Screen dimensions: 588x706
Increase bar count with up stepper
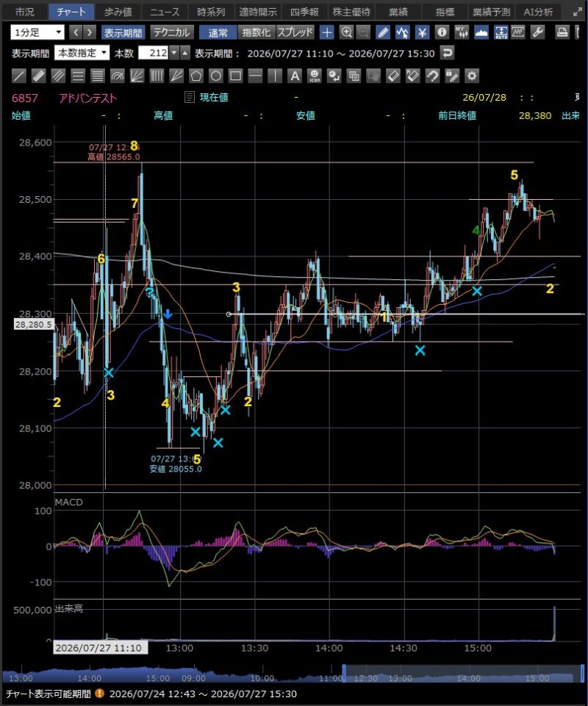185,53
